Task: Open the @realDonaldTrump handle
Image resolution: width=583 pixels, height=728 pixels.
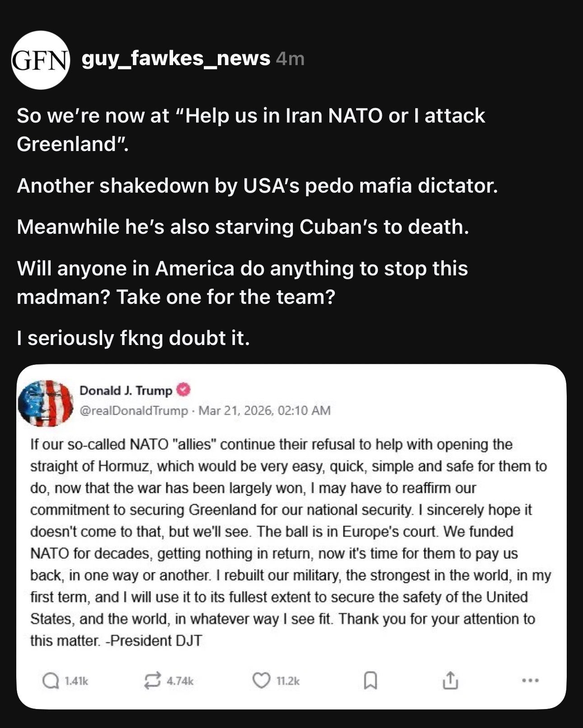Action: click(x=133, y=411)
